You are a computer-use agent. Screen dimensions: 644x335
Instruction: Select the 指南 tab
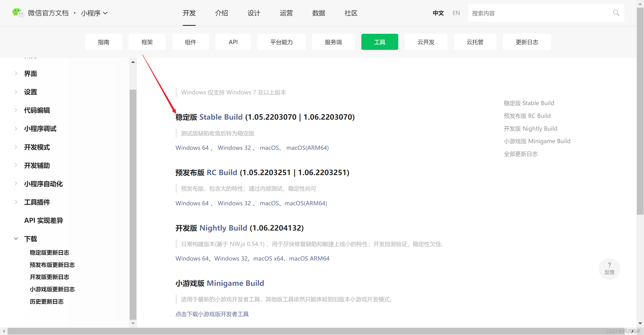pyautogui.click(x=104, y=42)
